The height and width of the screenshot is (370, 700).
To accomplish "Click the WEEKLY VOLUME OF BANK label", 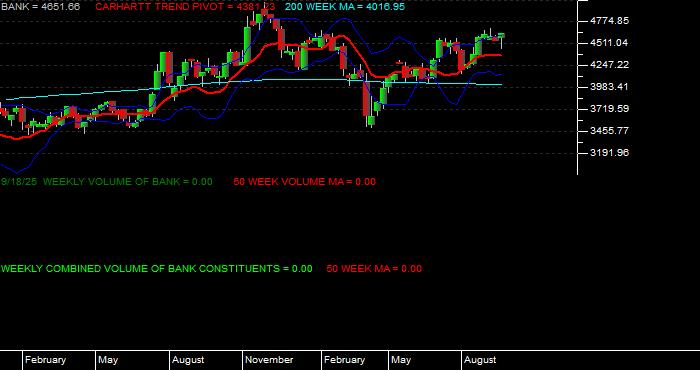I will pyautogui.click(x=128, y=182).
